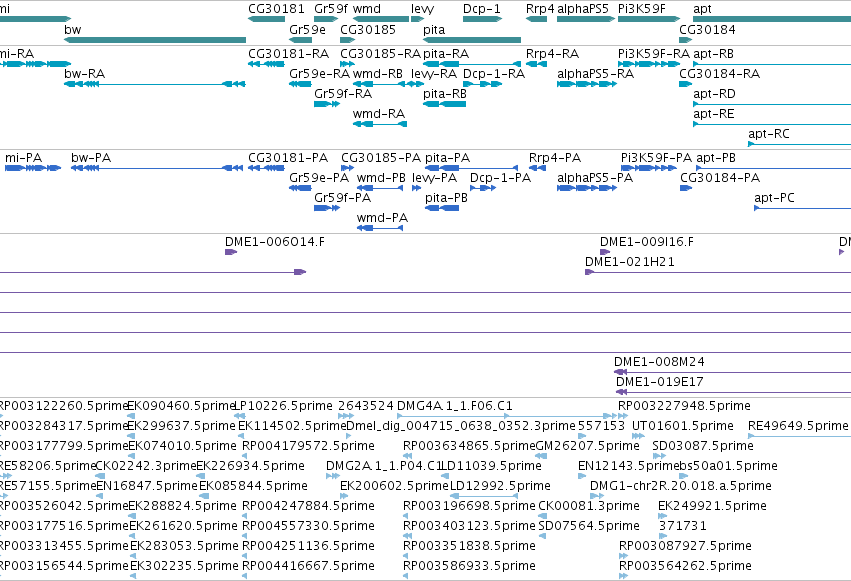Click the pita-RB transcript label
Screen dimensions: 851x581
coord(445,94)
